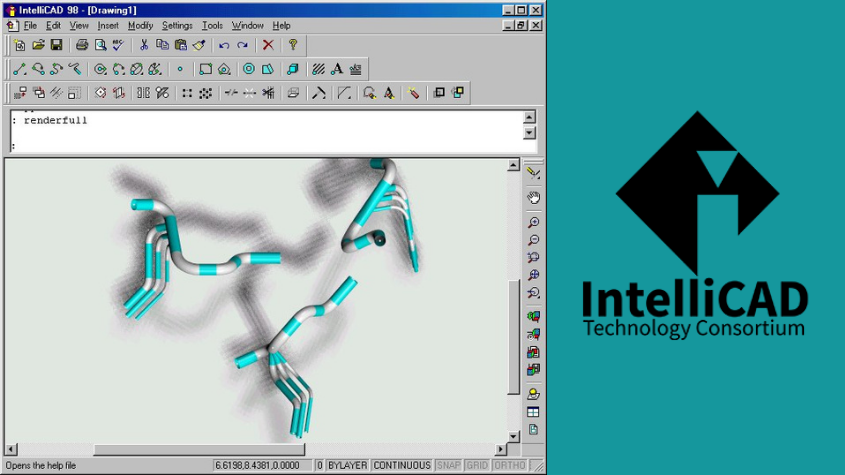Select the Mirror tool in modify toolbar

pyautogui.click(x=143, y=93)
